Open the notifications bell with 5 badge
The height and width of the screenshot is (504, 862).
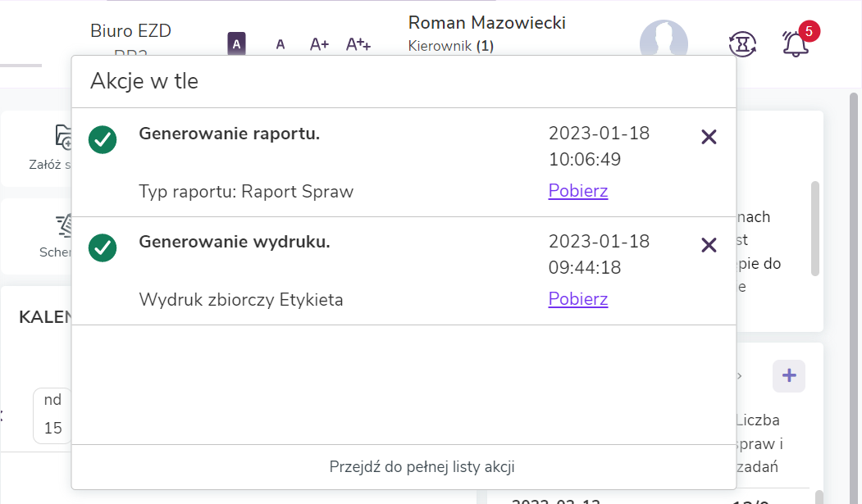pyautogui.click(x=796, y=43)
